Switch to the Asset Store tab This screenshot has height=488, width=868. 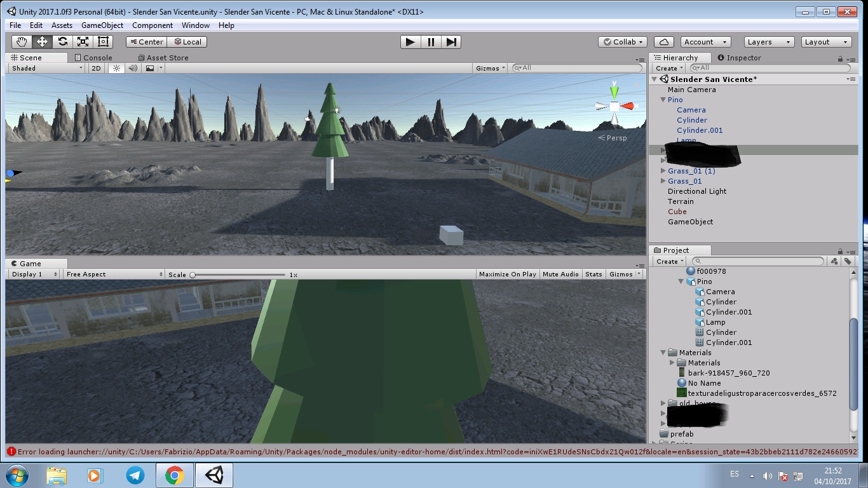pos(163,58)
